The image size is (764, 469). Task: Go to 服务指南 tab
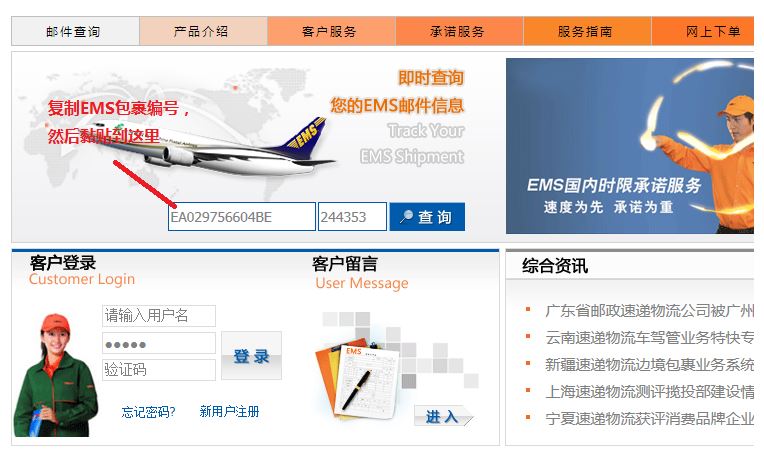(587, 31)
